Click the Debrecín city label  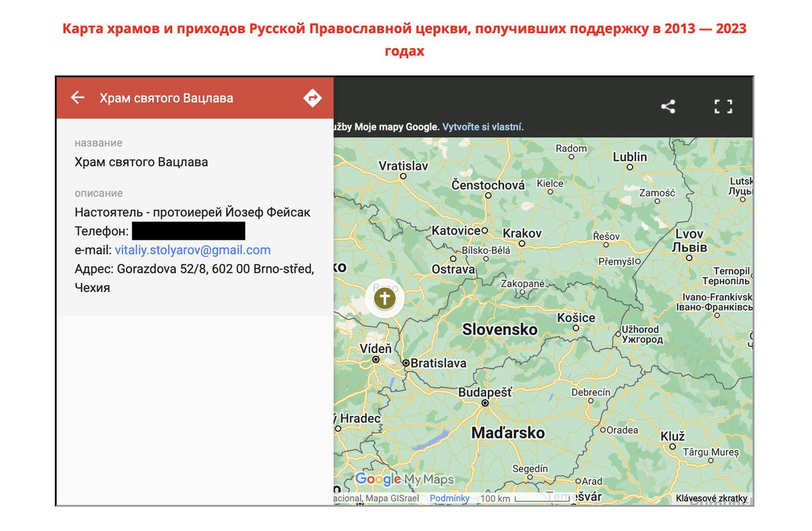pos(591,392)
